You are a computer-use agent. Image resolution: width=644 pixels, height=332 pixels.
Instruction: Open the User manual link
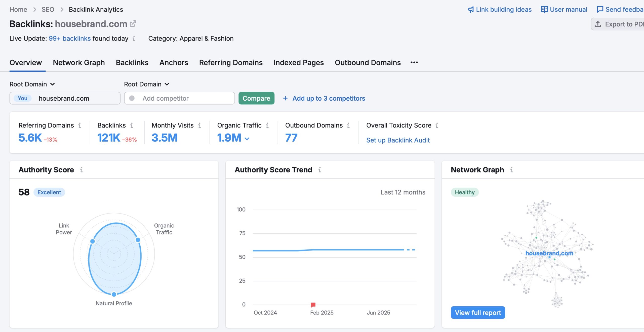point(569,10)
